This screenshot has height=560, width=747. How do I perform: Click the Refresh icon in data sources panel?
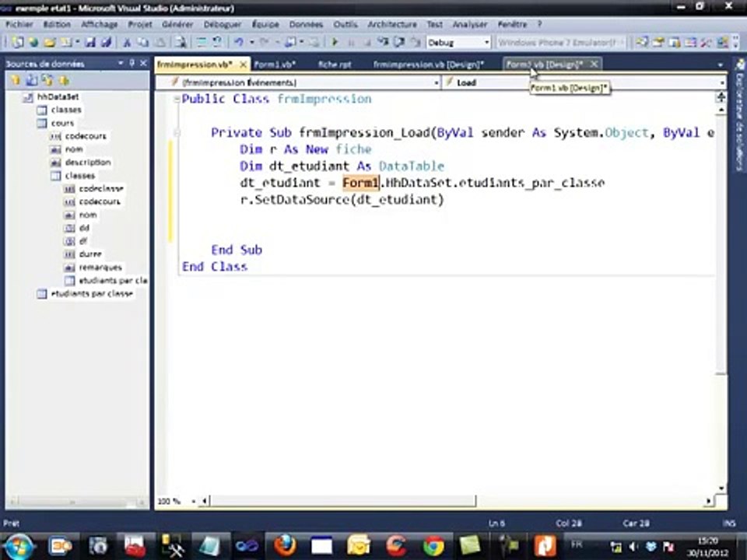coord(64,80)
